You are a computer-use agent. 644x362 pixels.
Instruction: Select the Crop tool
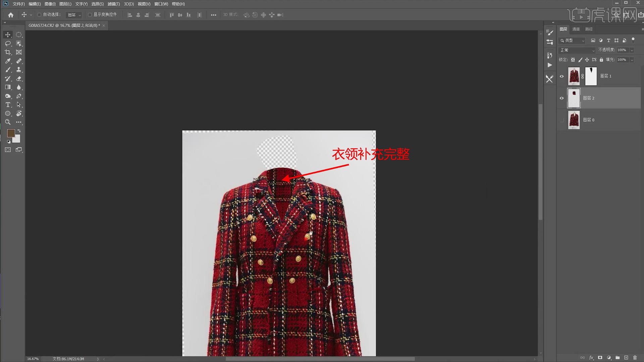point(8,52)
